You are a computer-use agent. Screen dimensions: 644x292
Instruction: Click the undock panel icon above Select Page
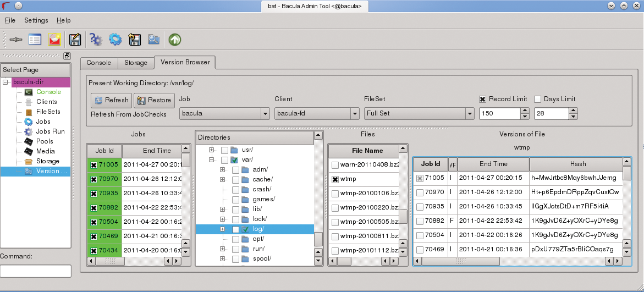click(67, 56)
